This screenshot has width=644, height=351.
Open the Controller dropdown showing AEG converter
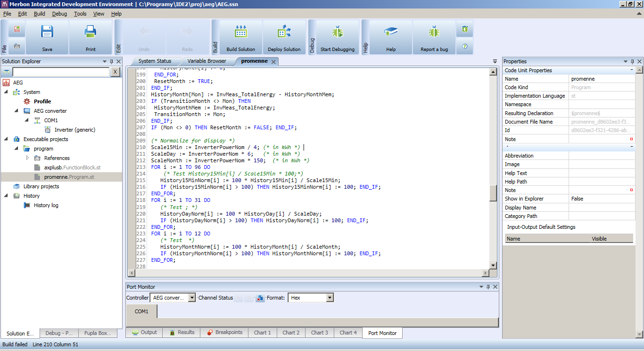(190, 297)
